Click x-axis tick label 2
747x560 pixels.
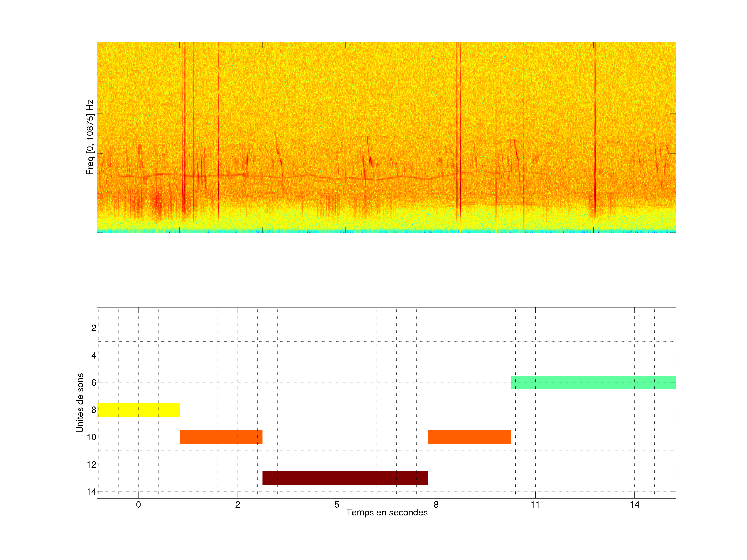click(x=238, y=505)
